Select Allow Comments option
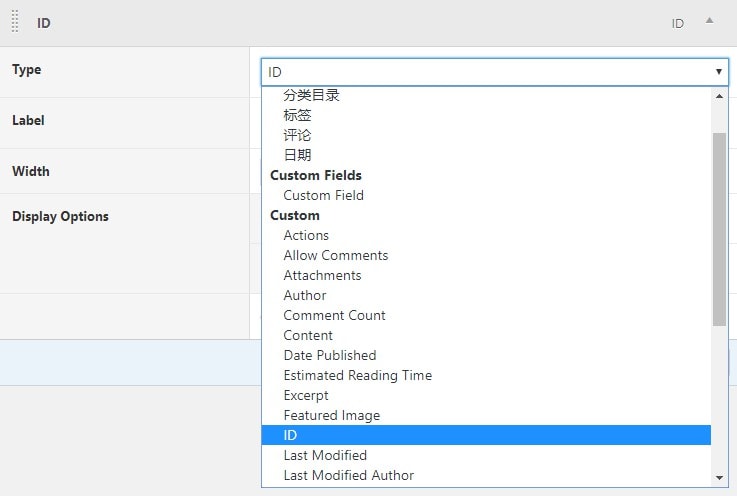 tap(335, 255)
